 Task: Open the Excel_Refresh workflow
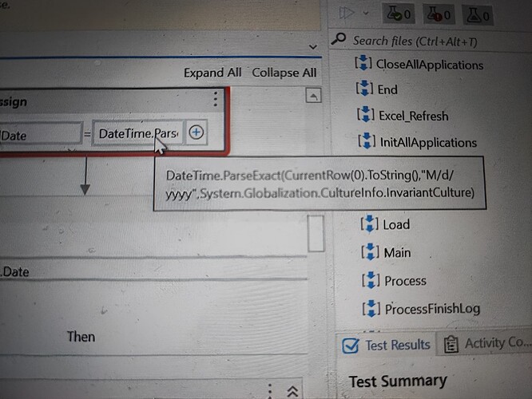click(x=413, y=116)
